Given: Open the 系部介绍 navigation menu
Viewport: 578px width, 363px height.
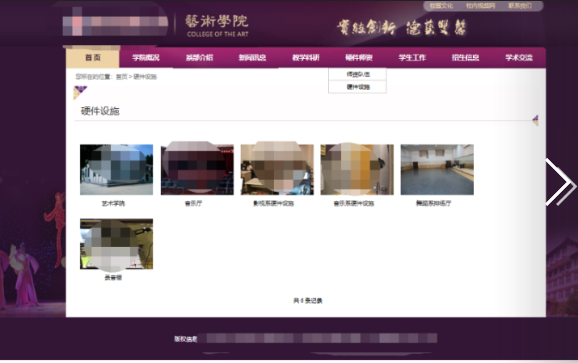Looking at the screenshot, I should point(199,58).
